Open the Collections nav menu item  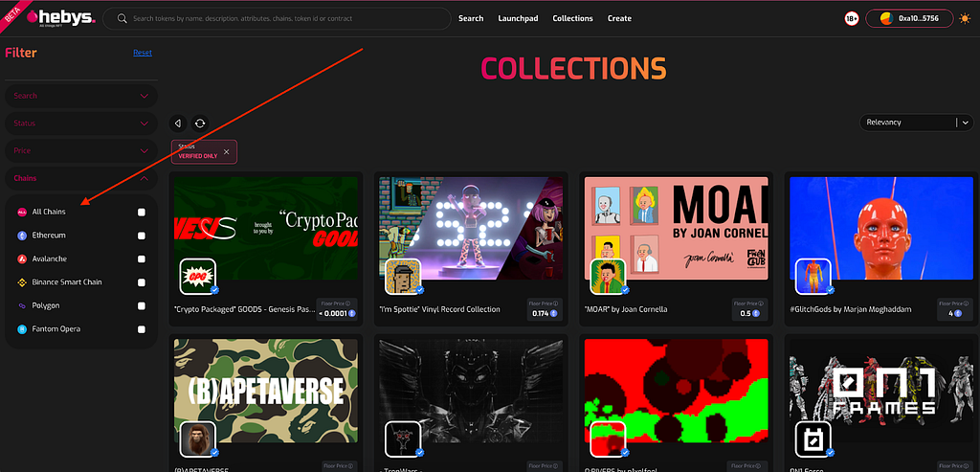point(572,19)
